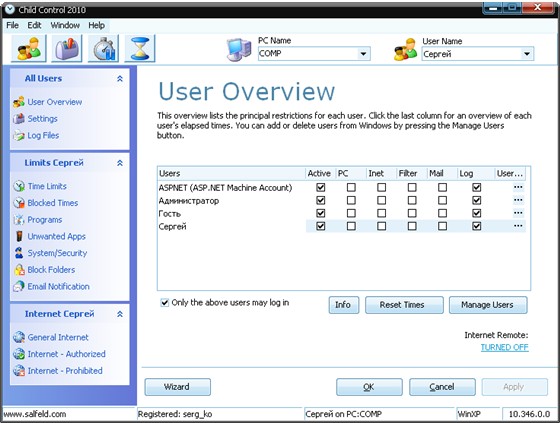
Task: Click the Log column header
Action: pos(475,174)
